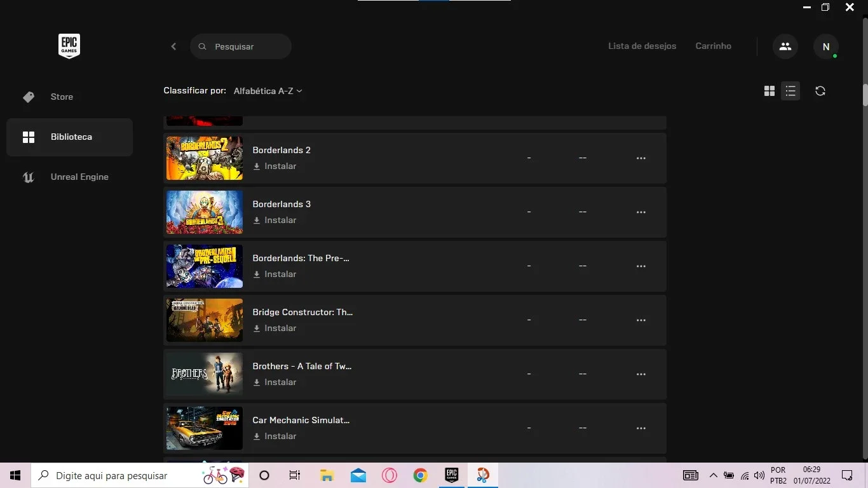Go back using the left arrow
The height and width of the screenshot is (488, 868).
173,46
